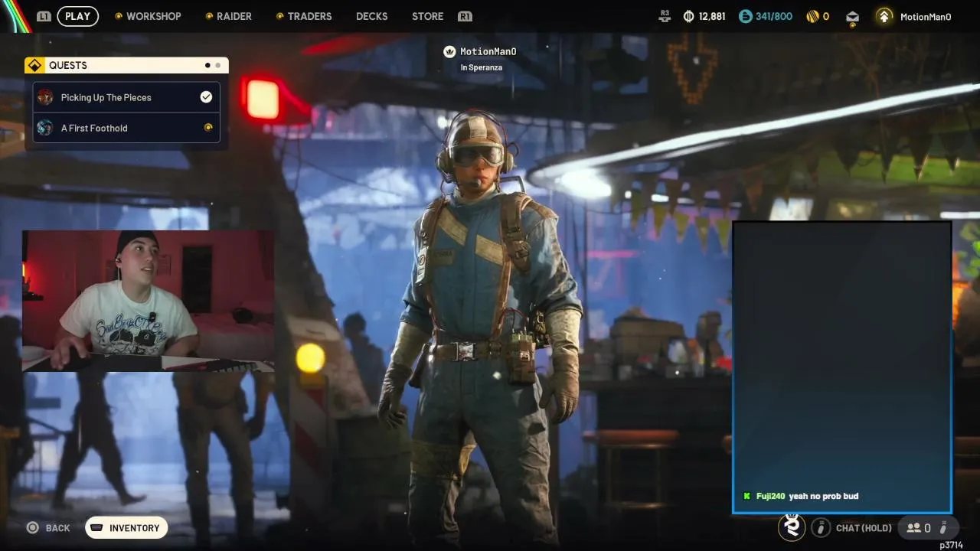Image resolution: width=980 pixels, height=551 pixels.
Task: Click the PLAY tab
Action: click(77, 16)
